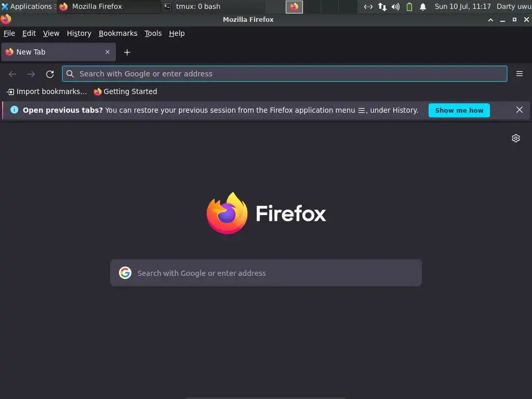Go back with the left arrow

(12, 74)
